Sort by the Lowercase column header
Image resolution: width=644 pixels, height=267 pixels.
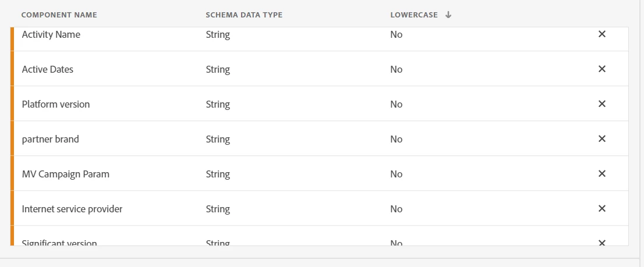413,15
